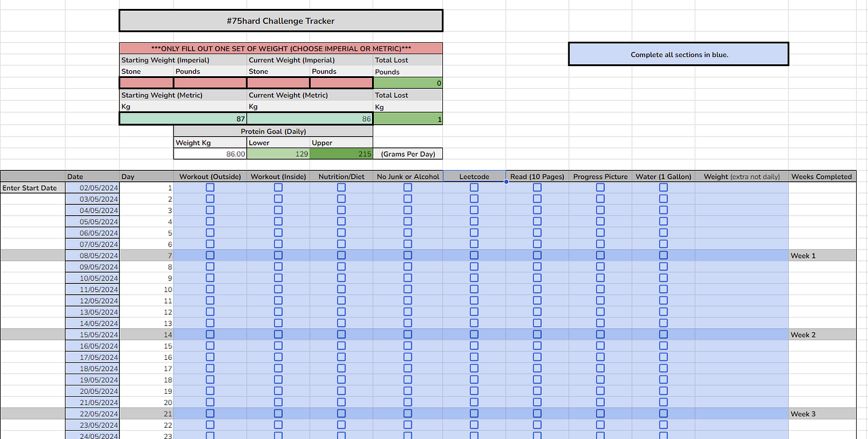The image size is (868, 439).
Task: Select the Week 3 label cell
Action: [x=821, y=414]
